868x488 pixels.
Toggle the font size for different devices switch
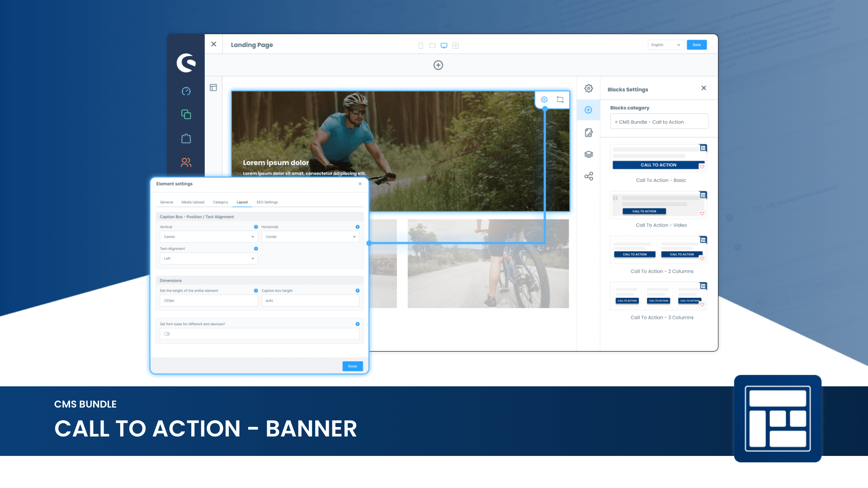168,333
